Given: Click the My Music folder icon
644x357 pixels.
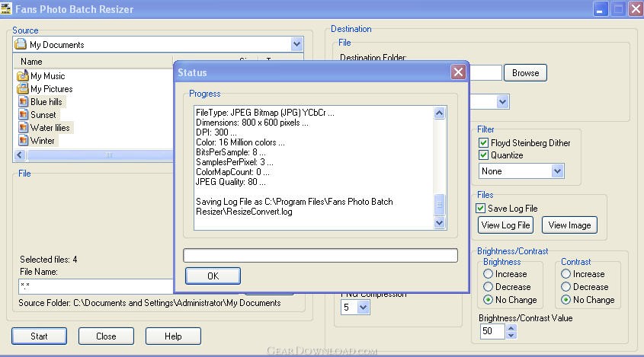Looking at the screenshot, I should pyautogui.click(x=23, y=75).
